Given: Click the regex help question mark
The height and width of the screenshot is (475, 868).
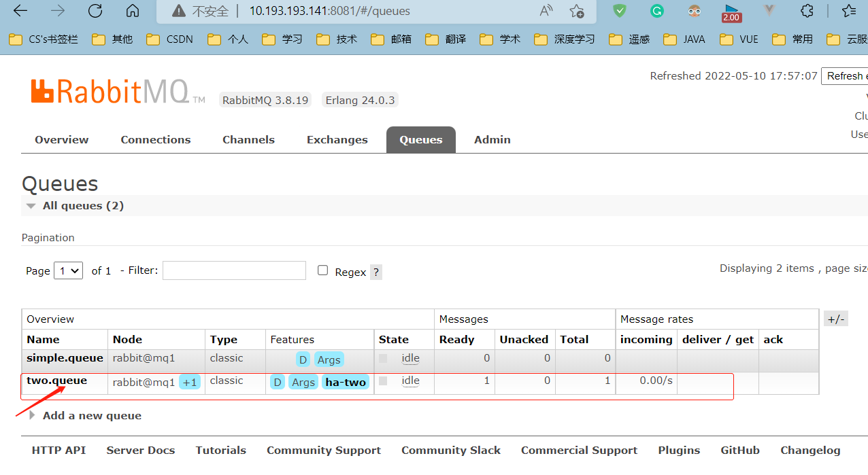Looking at the screenshot, I should tap(376, 272).
